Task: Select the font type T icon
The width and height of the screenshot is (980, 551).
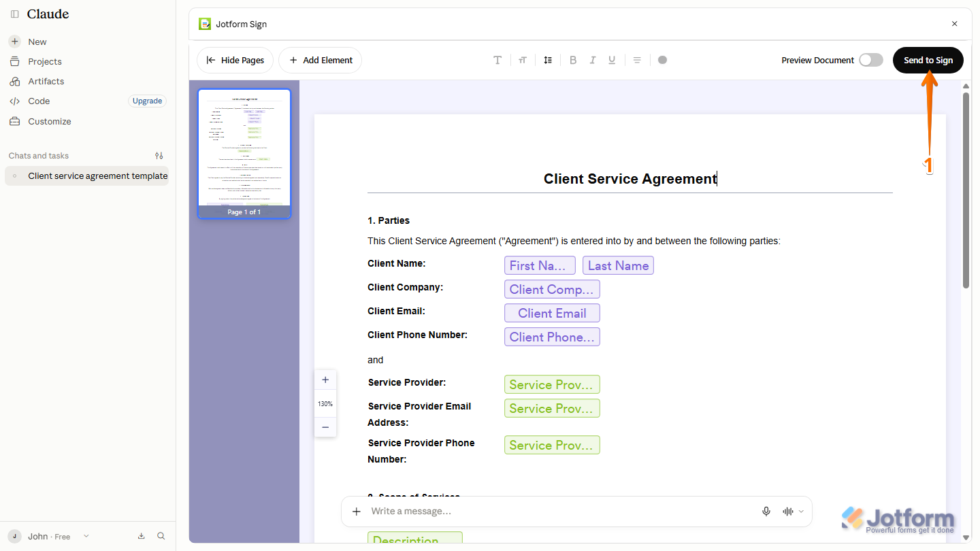Action: click(497, 60)
